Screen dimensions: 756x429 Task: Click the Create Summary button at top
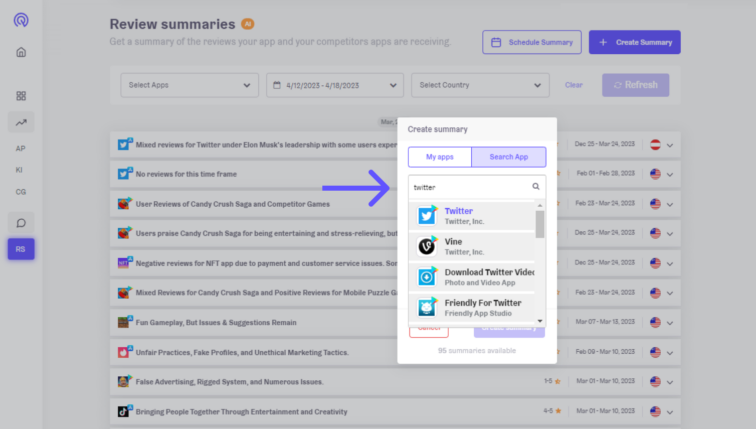click(634, 42)
